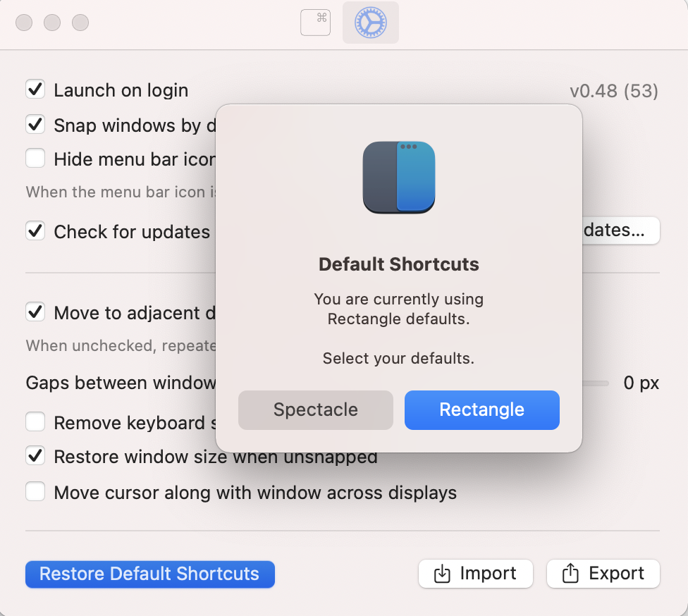Enable Remove keyboard shortcut restrictions checkbox
This screenshot has height=616, width=688.
click(35, 421)
